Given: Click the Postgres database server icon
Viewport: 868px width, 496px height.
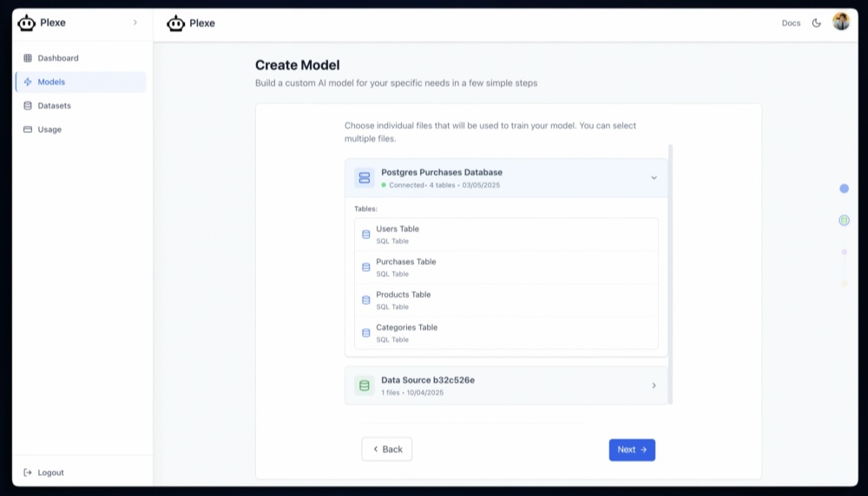Looking at the screenshot, I should [365, 178].
